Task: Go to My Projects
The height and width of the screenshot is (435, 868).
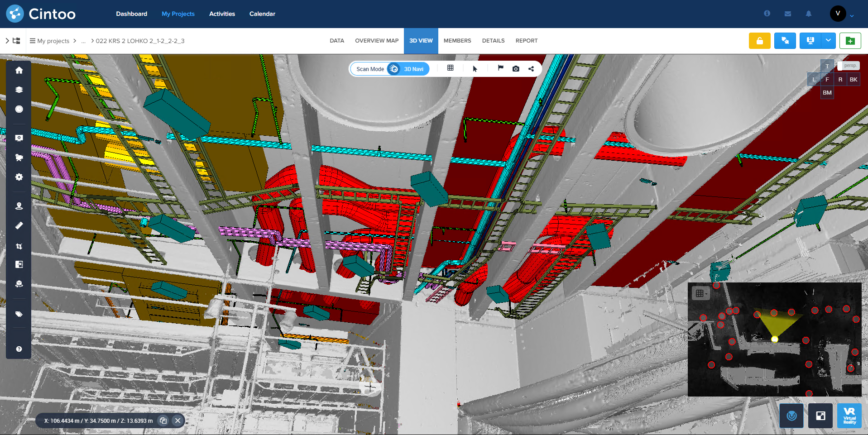Action: coord(178,14)
